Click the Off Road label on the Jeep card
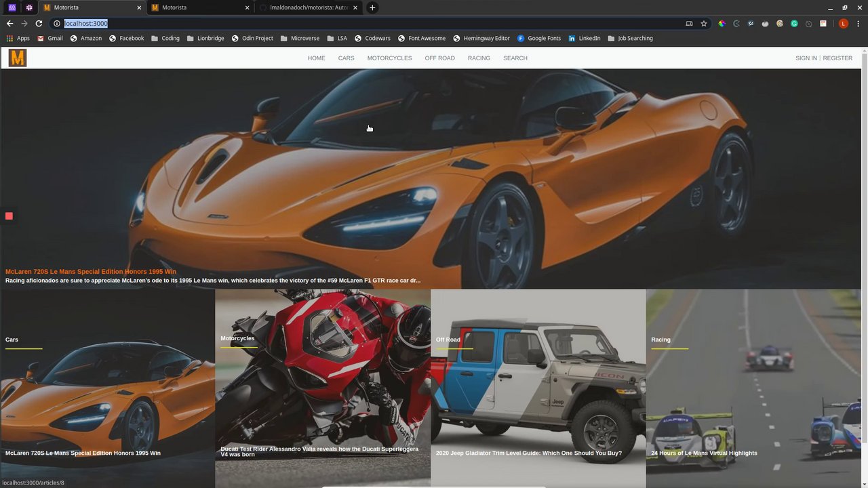The image size is (868, 488). 448,340
